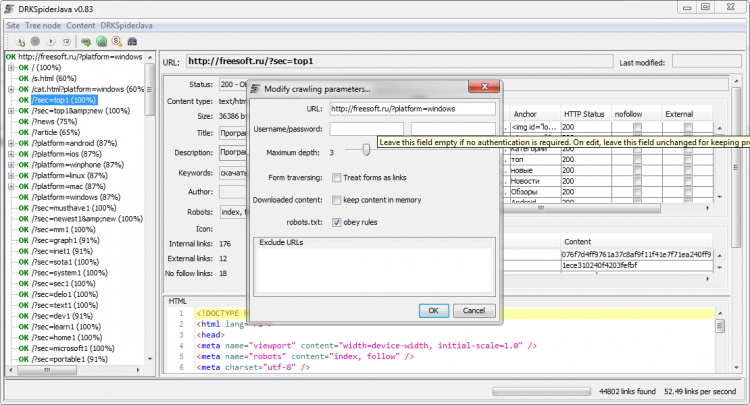Image resolution: width=750 pixels, height=405 pixels.
Task: Click the Maximum depth slider handle
Action: tap(367, 150)
